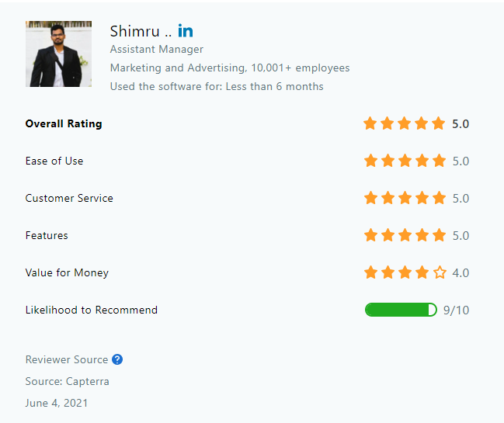Image resolution: width=504 pixels, height=423 pixels.
Task: Click the Features rating stars
Action: coord(405,235)
